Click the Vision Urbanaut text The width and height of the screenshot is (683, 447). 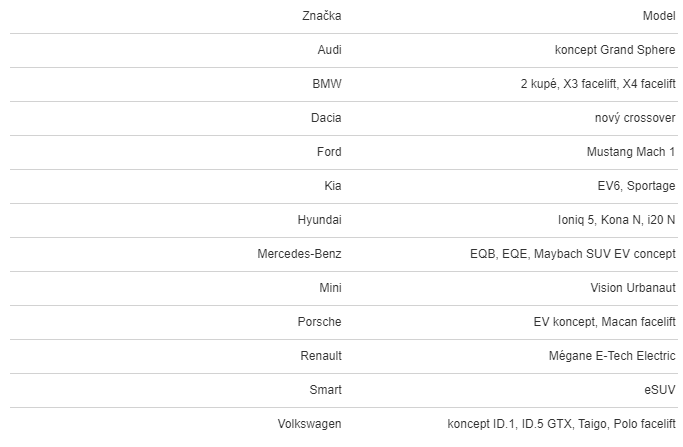(x=633, y=288)
